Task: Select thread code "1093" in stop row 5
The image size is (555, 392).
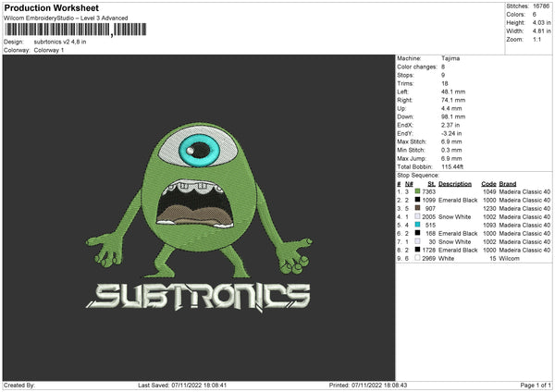Action: (489, 225)
